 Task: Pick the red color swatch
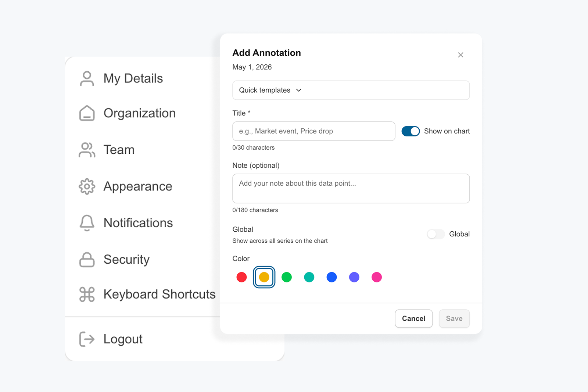pyautogui.click(x=241, y=277)
